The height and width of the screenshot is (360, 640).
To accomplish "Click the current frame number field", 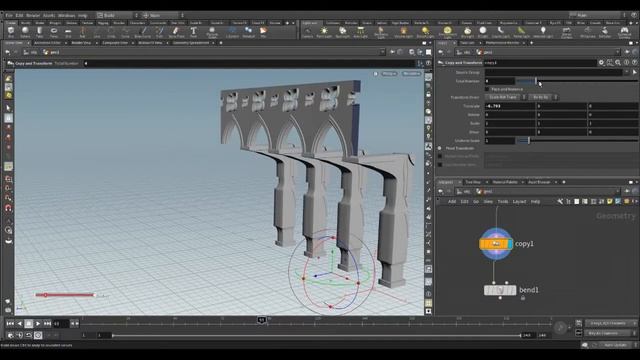I will coord(60,323).
